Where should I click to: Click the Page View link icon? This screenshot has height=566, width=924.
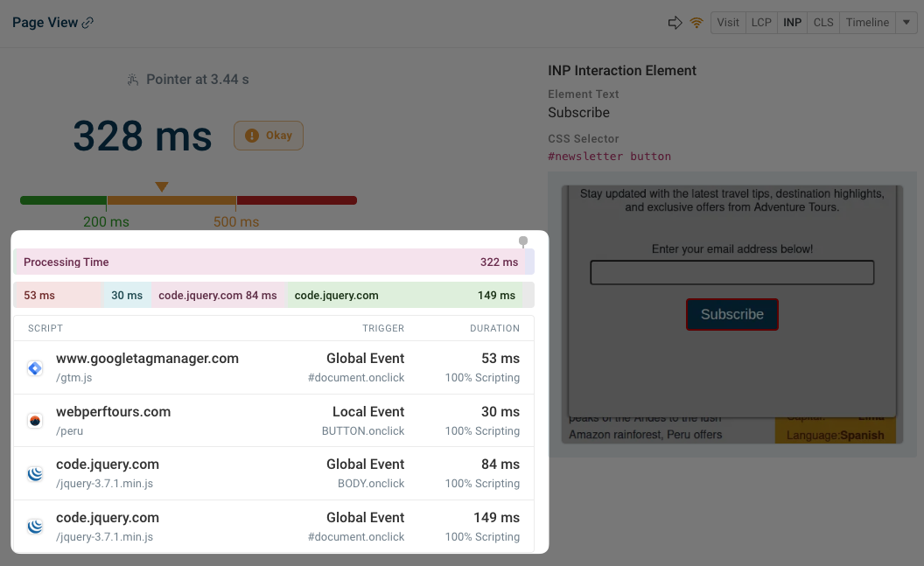point(87,23)
